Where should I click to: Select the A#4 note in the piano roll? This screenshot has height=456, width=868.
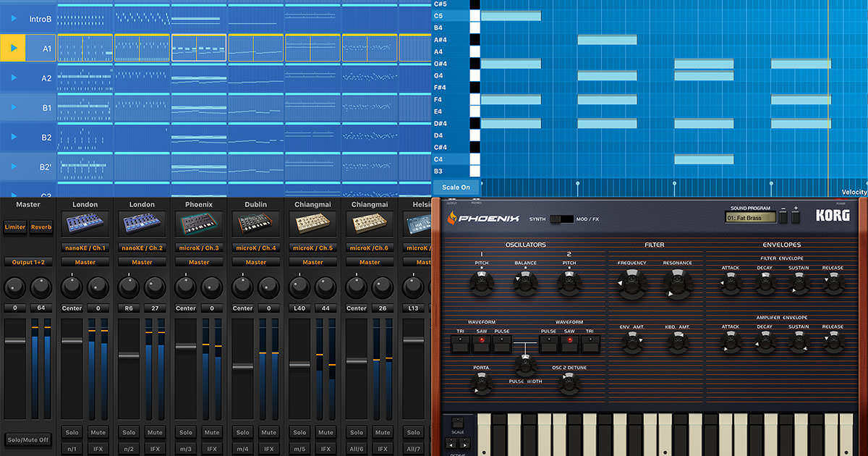607,40
